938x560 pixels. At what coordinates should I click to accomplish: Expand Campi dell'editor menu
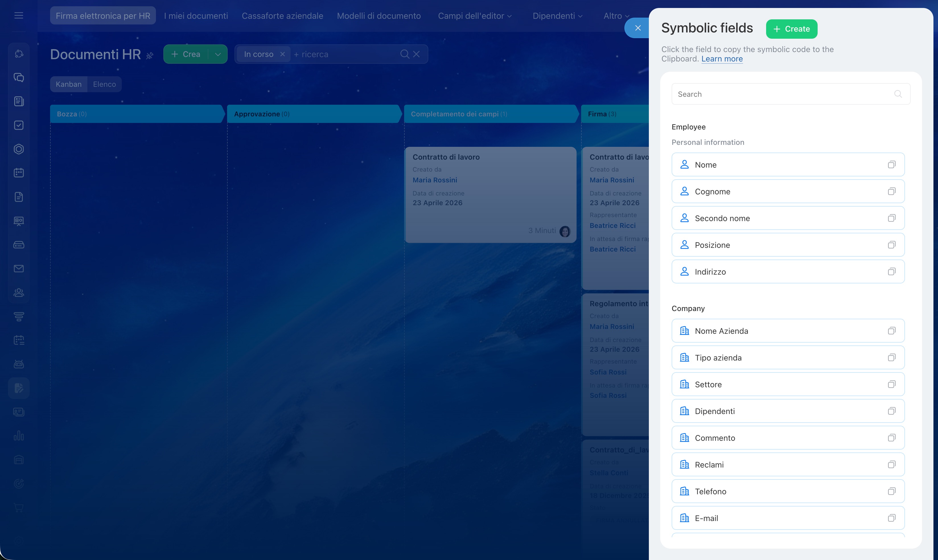click(x=474, y=16)
